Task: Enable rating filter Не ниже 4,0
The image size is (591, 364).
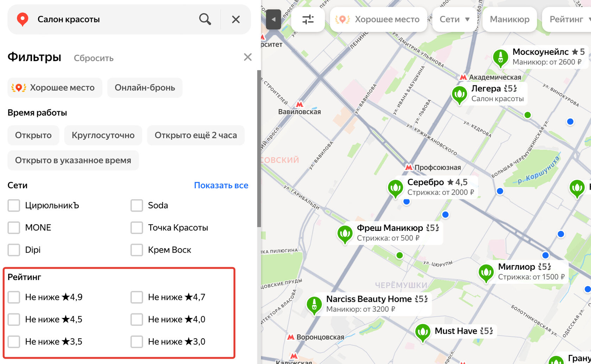Action: tap(136, 319)
